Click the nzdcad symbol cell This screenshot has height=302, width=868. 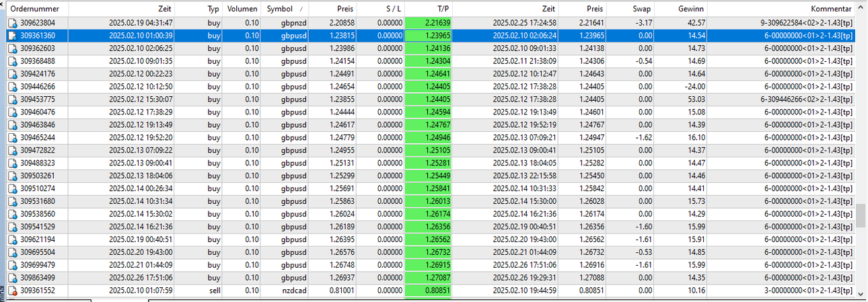click(x=293, y=291)
